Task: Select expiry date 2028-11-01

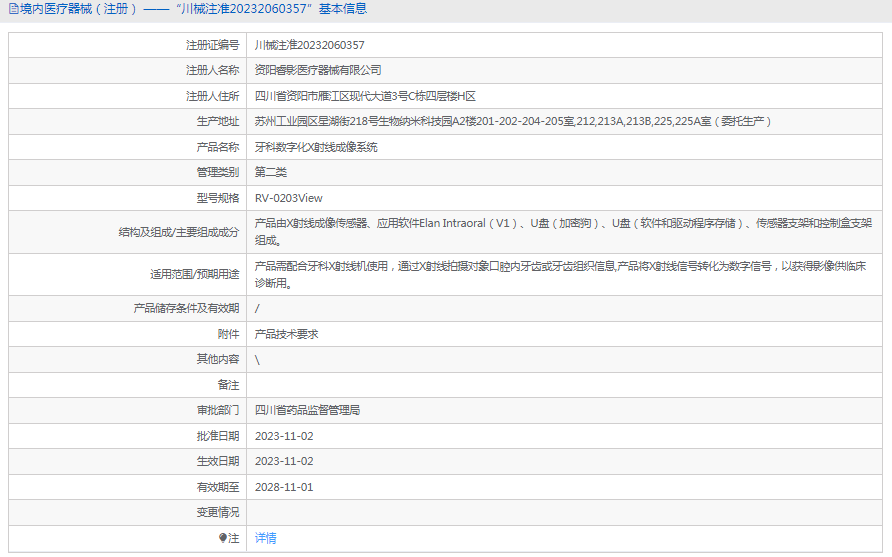Action: pos(284,487)
